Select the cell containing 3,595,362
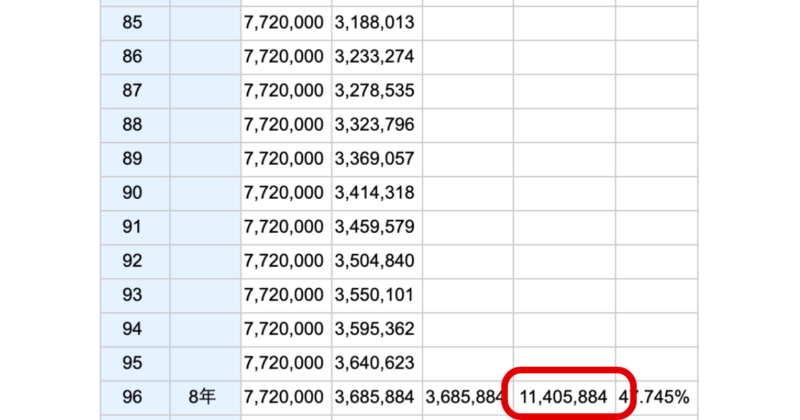The width and height of the screenshot is (800, 420). [374, 329]
